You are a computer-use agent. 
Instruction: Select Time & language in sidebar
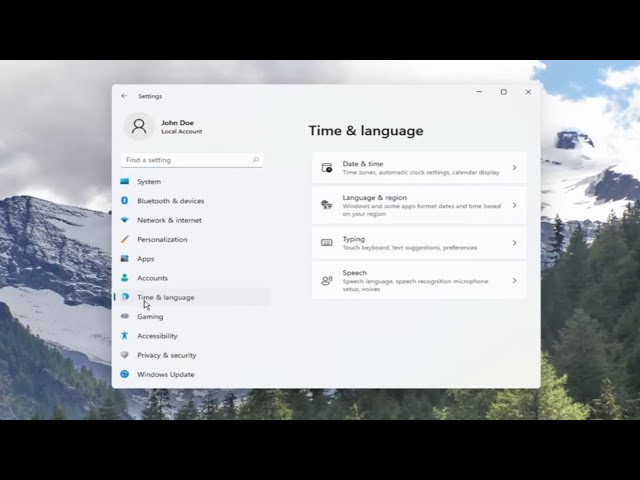click(192, 297)
